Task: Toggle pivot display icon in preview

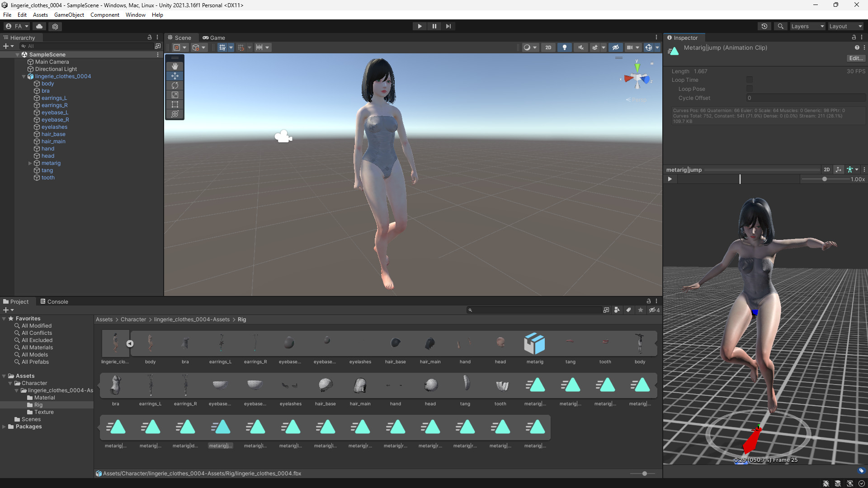Action: coord(838,170)
